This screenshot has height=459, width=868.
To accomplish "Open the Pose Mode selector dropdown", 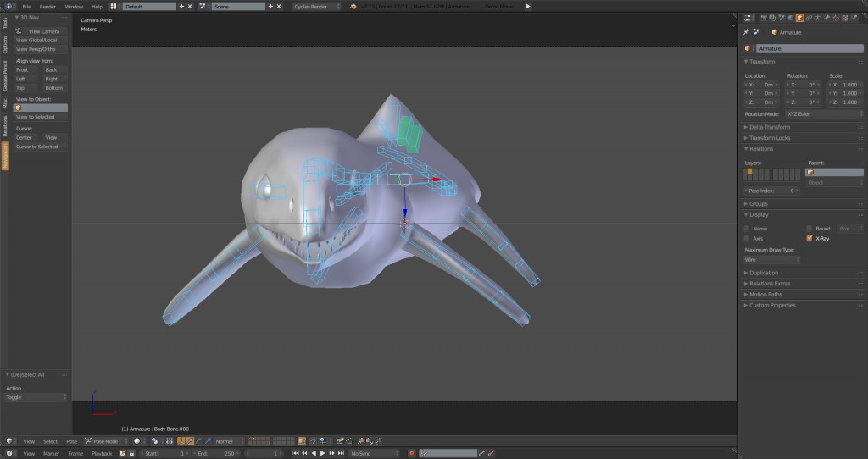I will click(x=106, y=440).
